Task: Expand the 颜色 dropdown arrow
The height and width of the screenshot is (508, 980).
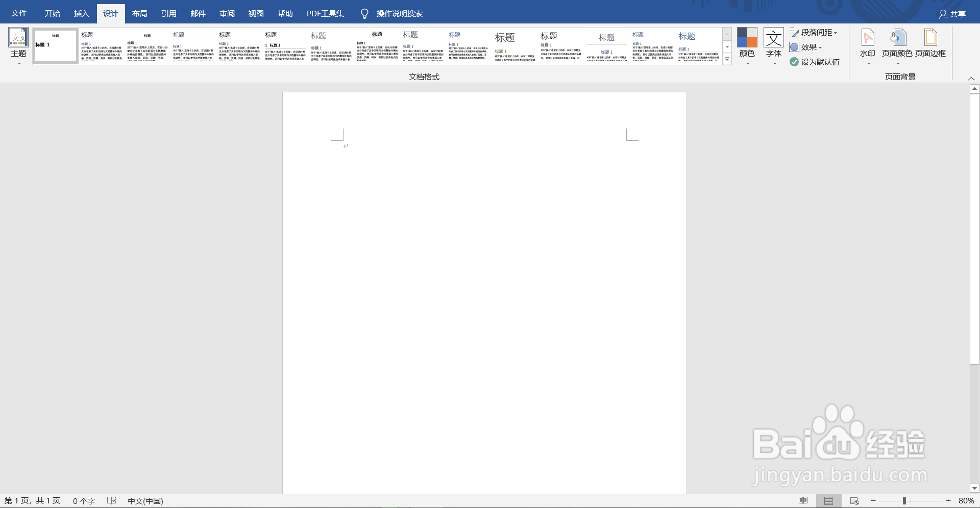Action: pyautogui.click(x=748, y=64)
